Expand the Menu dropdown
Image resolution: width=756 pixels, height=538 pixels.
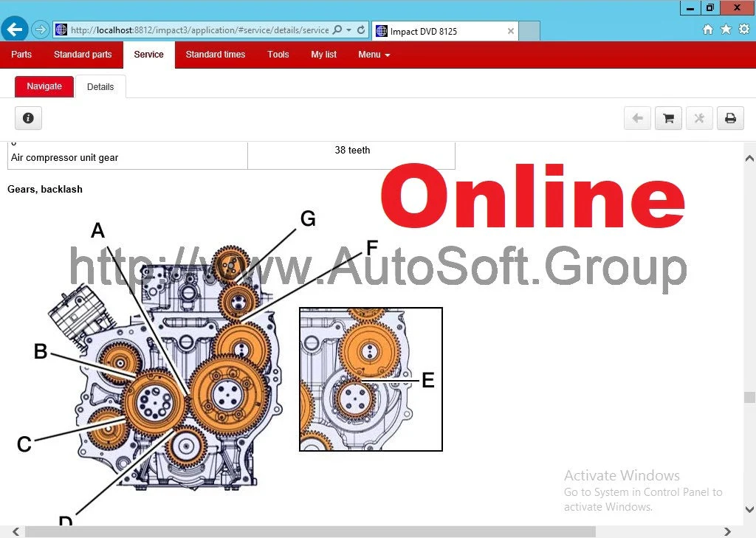[x=374, y=55]
